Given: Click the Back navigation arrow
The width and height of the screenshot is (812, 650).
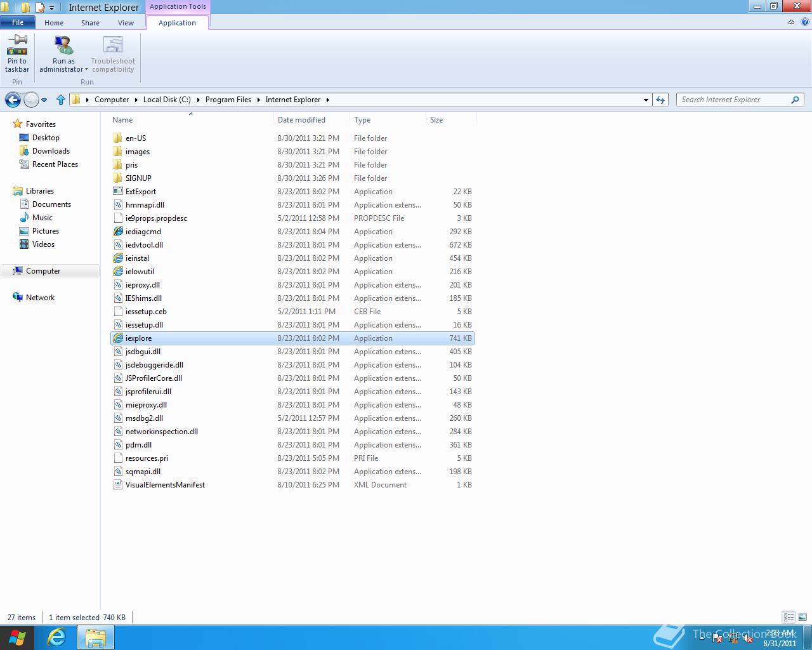Looking at the screenshot, I should (x=13, y=100).
